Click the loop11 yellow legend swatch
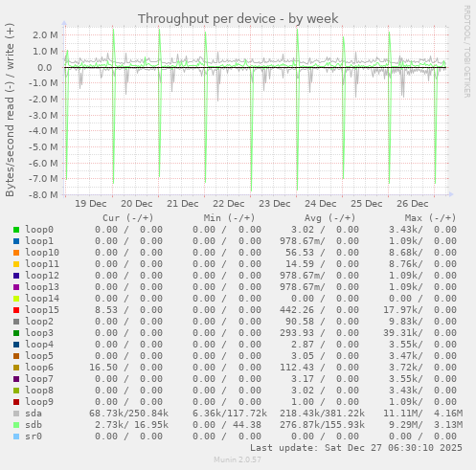 pos(16,264)
